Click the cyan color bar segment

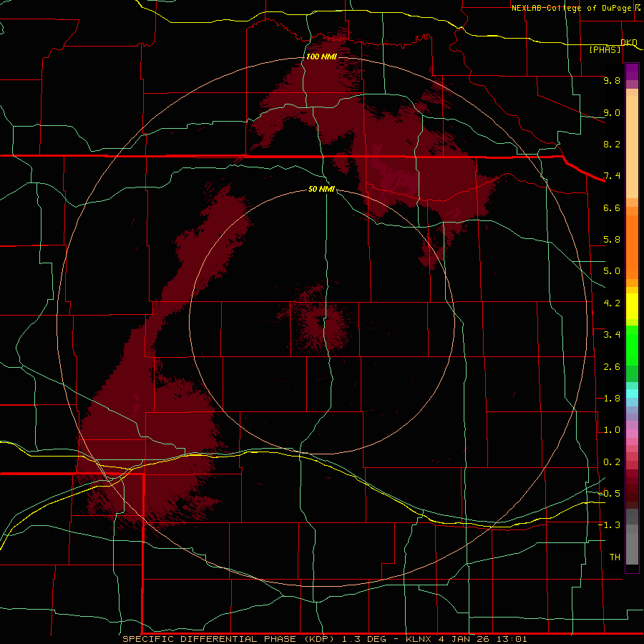[632, 393]
